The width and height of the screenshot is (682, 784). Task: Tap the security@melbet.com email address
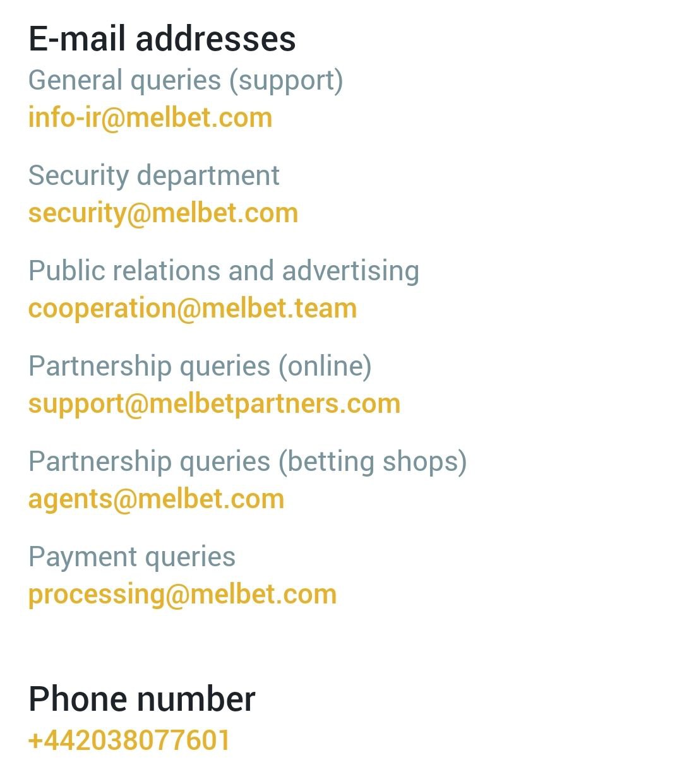[163, 213]
